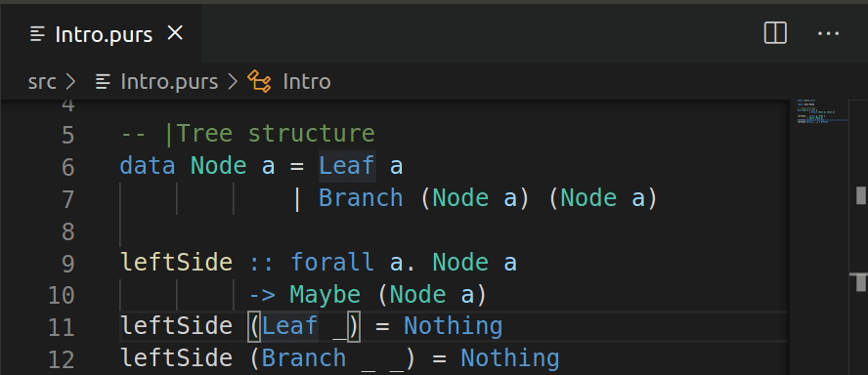
Task: Click 'Maybe' on line 10
Action: pyautogui.click(x=325, y=295)
